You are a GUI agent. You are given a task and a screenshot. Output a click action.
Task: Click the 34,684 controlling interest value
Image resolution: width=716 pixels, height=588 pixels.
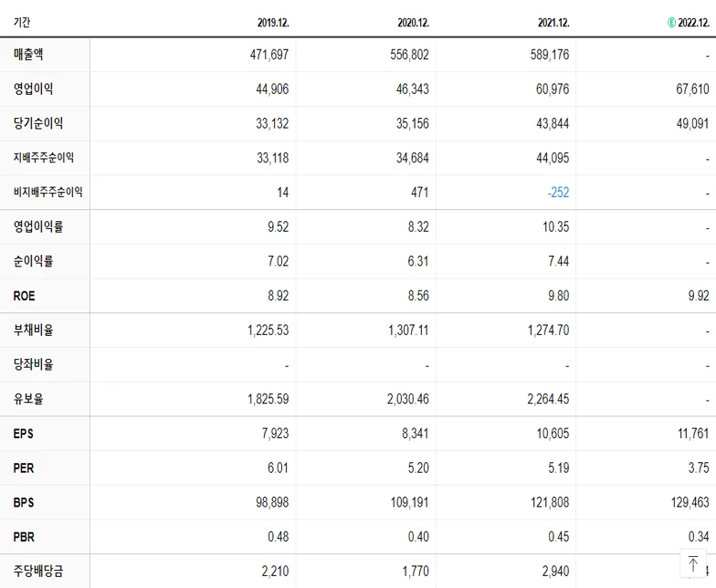pos(413,158)
